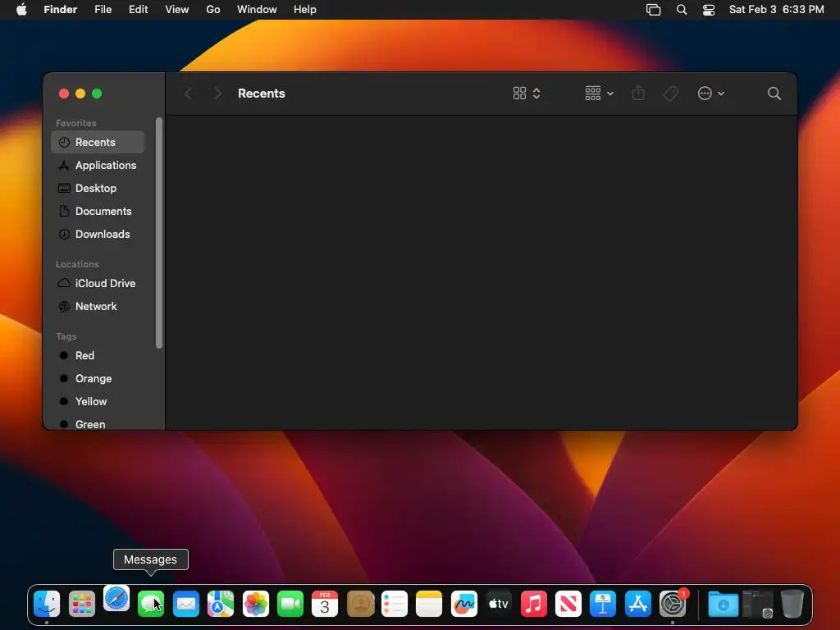Open the Help menu

click(x=305, y=10)
